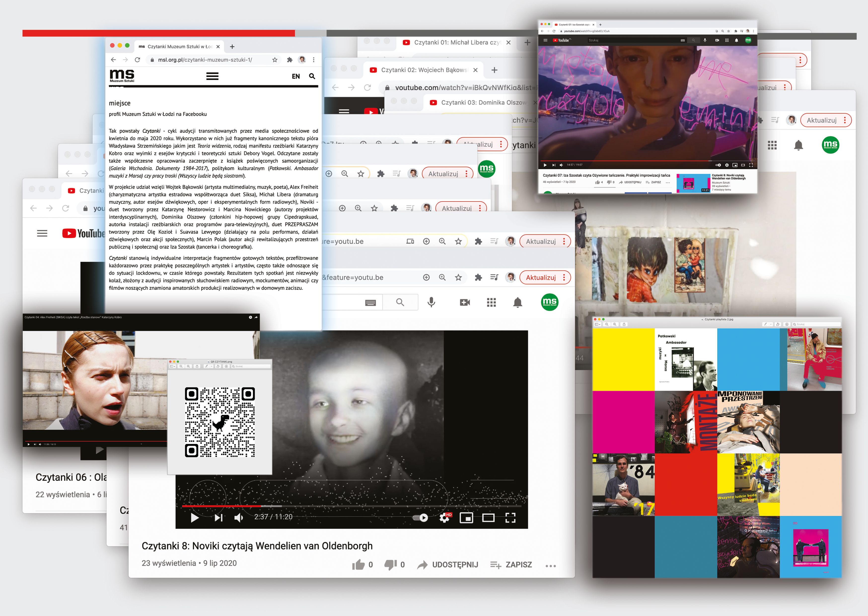Seek on Czytanki 8 red progress bar

point(352,506)
